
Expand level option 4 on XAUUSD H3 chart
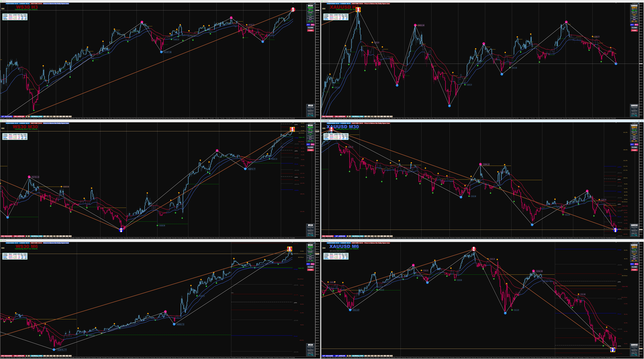point(350,117)
